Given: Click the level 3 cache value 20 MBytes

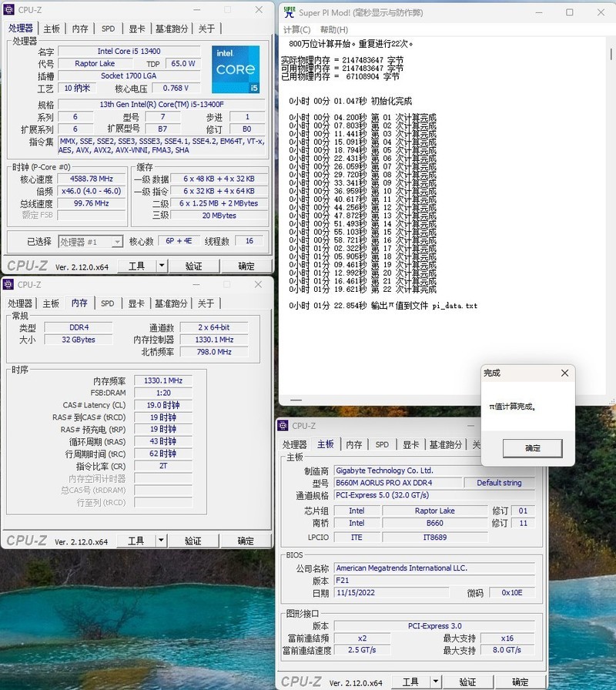Looking at the screenshot, I should point(219,216).
